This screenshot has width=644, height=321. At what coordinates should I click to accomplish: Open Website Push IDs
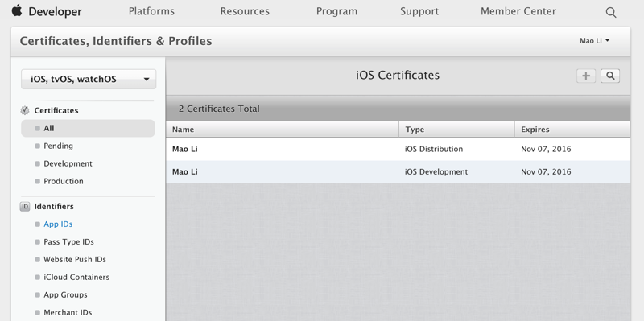(75, 259)
